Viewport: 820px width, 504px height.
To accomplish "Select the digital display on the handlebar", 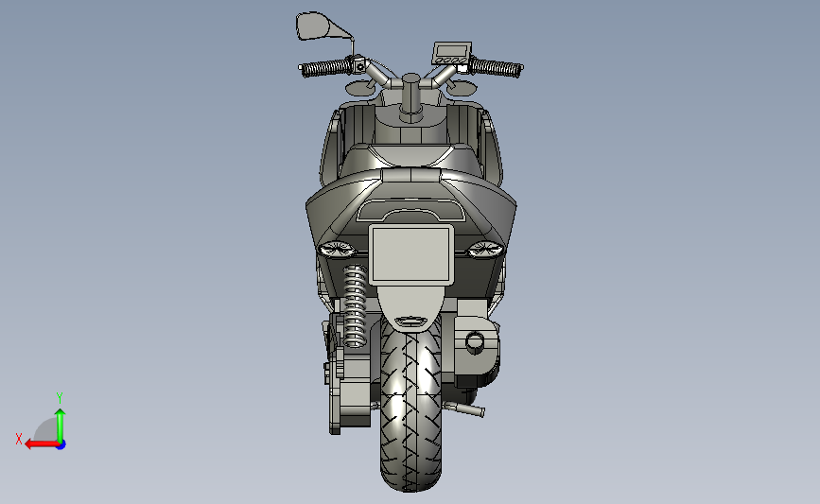I will tap(452, 53).
